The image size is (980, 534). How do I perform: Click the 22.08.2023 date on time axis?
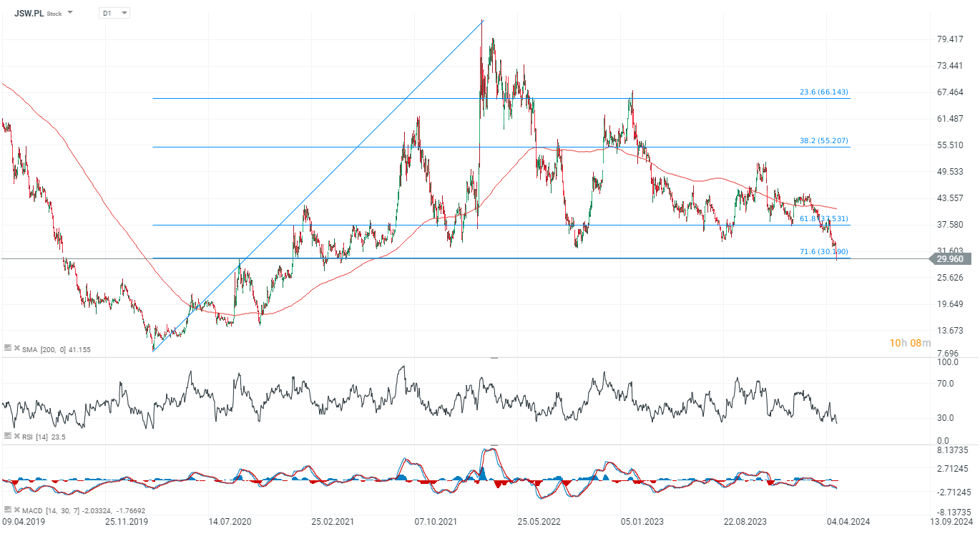[x=744, y=523]
